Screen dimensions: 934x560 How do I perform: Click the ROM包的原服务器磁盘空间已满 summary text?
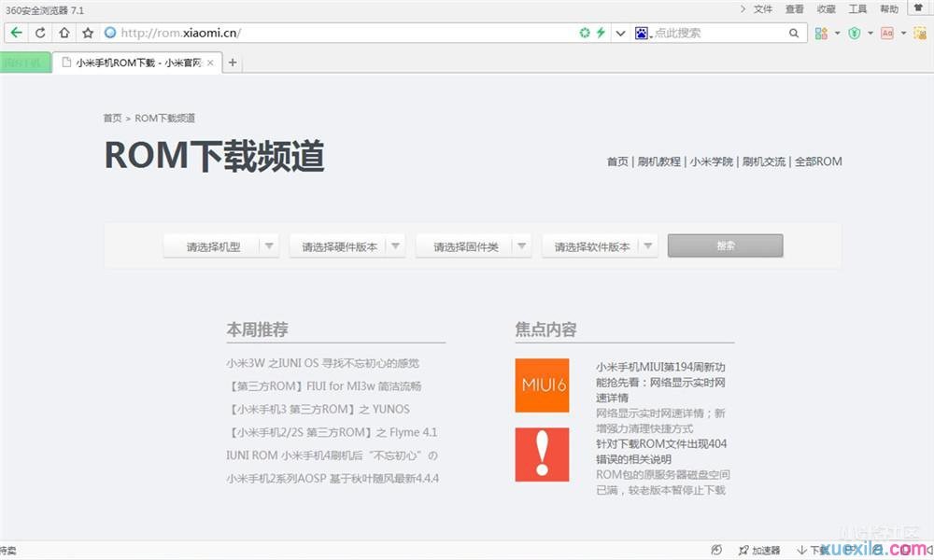tap(663, 482)
